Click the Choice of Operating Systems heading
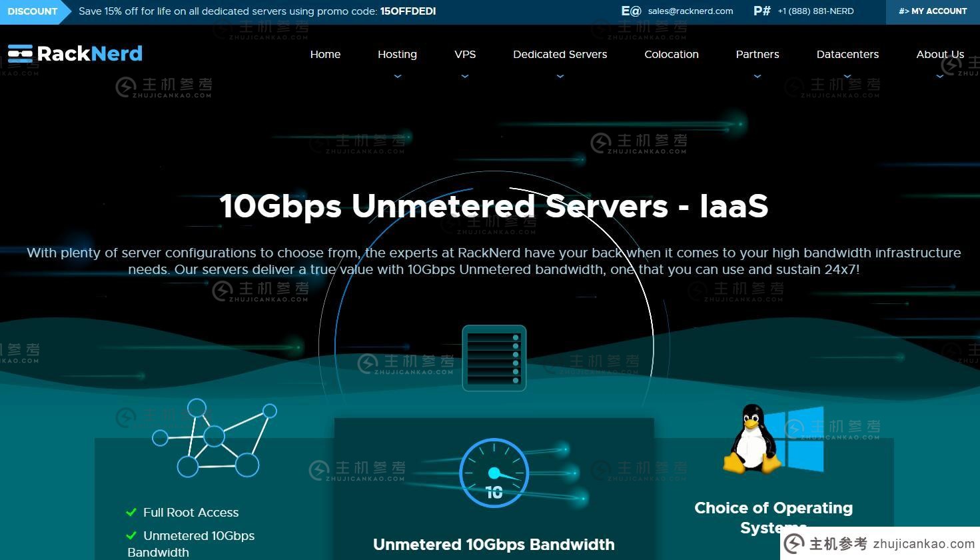This screenshot has width=980, height=560. point(773,517)
